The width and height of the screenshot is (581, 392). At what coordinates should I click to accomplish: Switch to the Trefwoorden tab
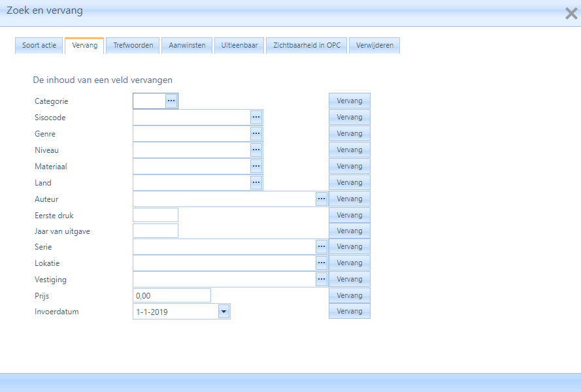click(x=133, y=46)
